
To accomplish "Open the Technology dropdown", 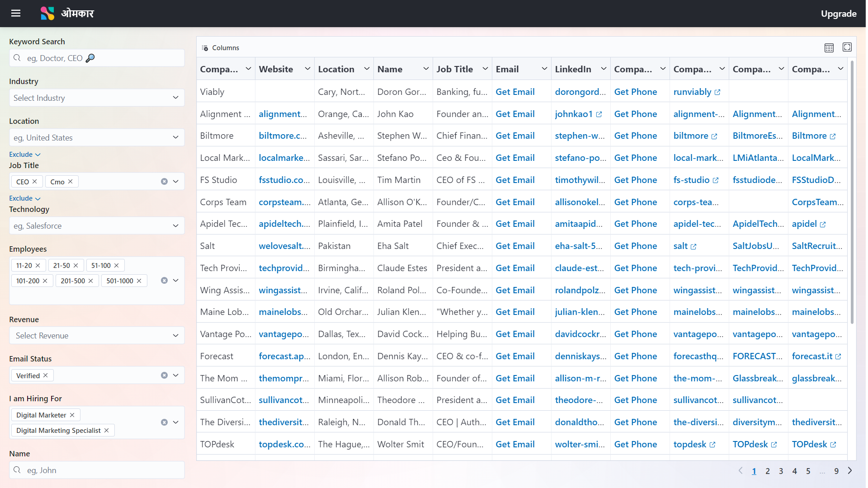I will 97,226.
